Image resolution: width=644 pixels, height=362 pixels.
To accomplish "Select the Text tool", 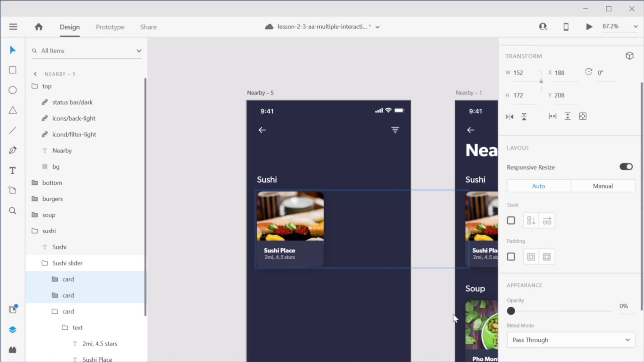I will pos(12,170).
